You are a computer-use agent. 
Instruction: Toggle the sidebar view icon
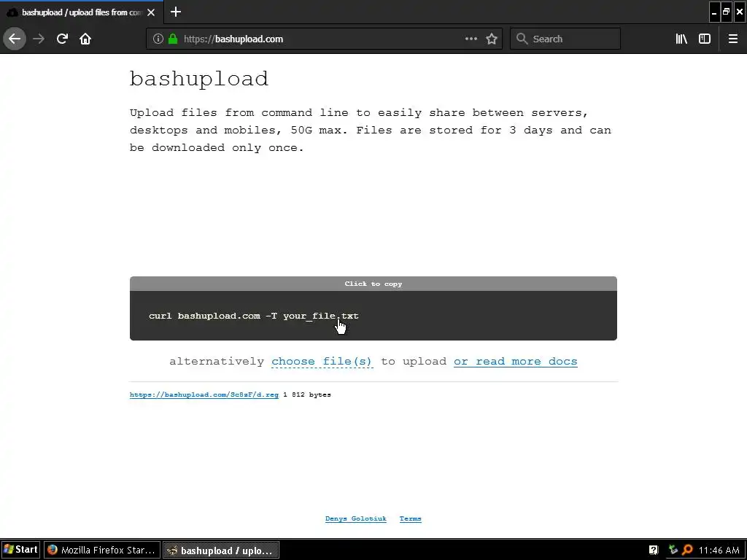[705, 39]
